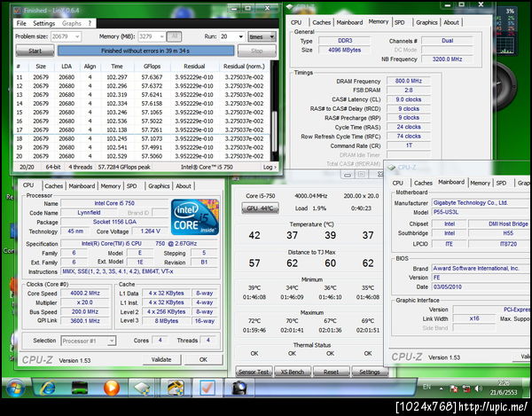Open the Problem size dropdown
The image size is (532, 416).
(x=66, y=36)
